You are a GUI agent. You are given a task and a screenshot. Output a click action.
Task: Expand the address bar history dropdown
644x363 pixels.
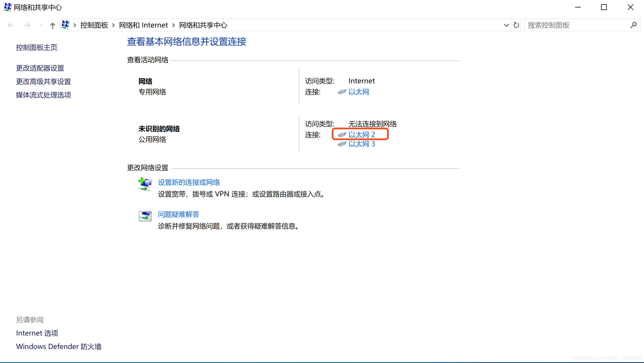pyautogui.click(x=506, y=25)
